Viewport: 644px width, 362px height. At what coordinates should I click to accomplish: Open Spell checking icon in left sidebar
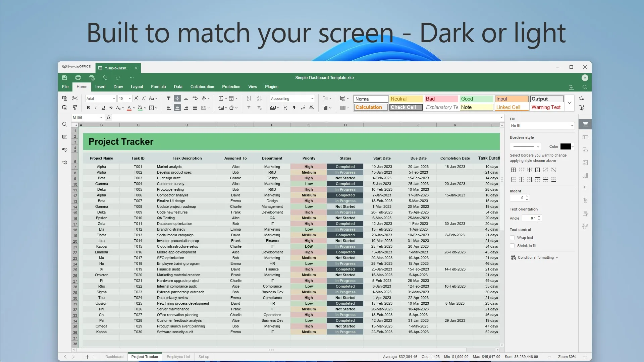[x=64, y=150]
